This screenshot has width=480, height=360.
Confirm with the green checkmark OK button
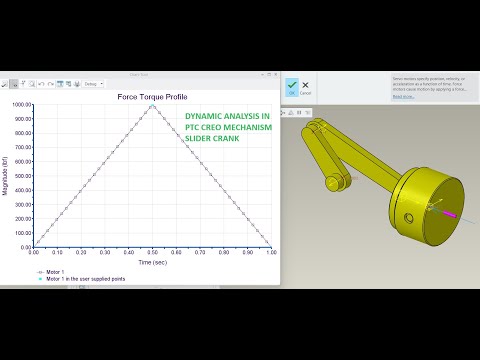tap(292, 87)
